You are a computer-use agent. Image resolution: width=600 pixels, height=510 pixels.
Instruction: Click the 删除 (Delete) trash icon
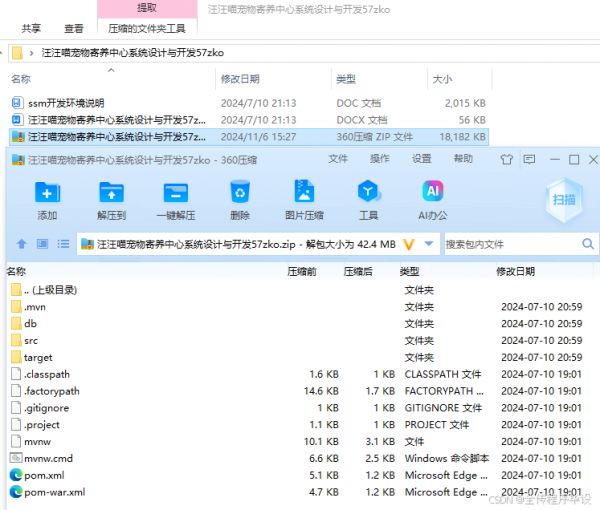tap(240, 192)
